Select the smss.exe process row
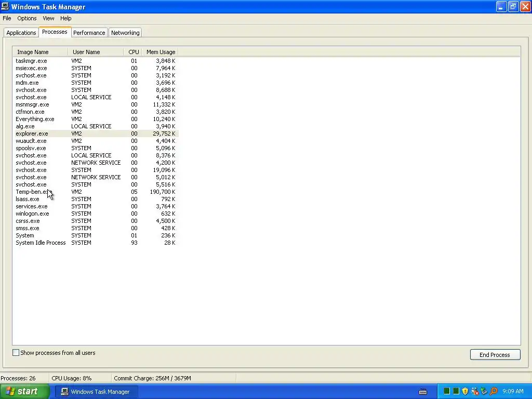Image resolution: width=532 pixels, height=399 pixels. [96, 229]
